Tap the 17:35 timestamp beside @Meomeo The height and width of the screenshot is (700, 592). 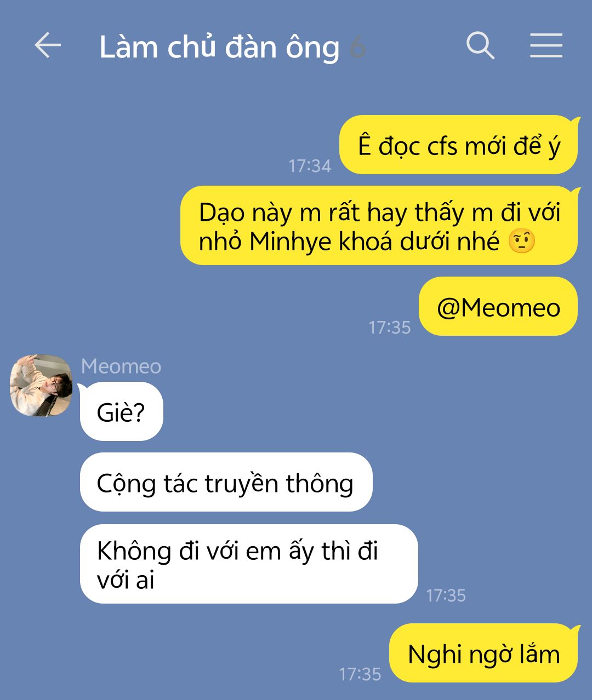[x=389, y=327]
